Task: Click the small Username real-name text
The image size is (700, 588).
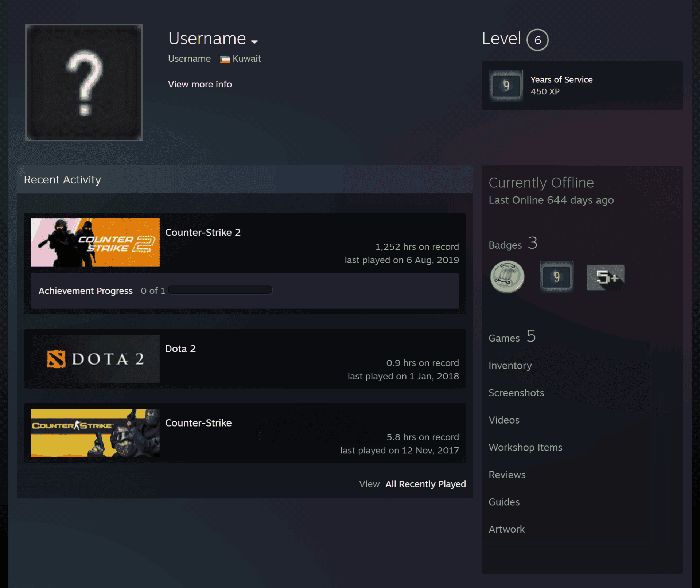Action: click(x=189, y=59)
